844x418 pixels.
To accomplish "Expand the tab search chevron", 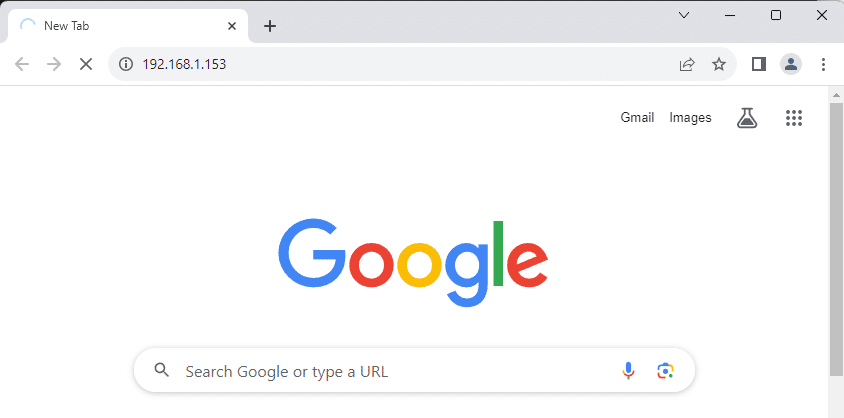I will (x=684, y=15).
